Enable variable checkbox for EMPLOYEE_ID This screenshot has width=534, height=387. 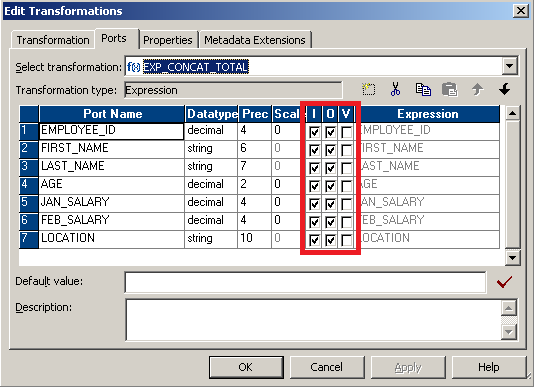click(347, 132)
